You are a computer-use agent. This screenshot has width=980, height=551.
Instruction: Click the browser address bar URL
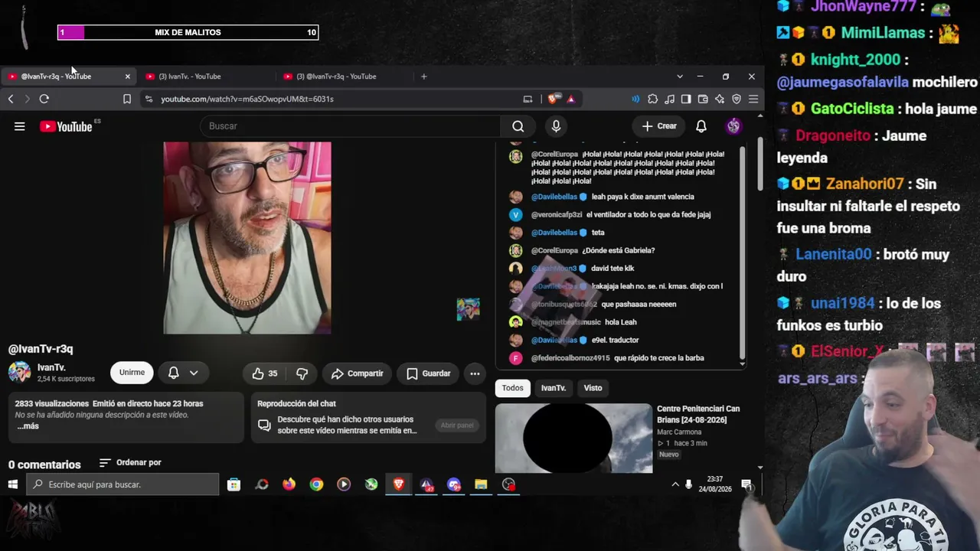pos(247,99)
